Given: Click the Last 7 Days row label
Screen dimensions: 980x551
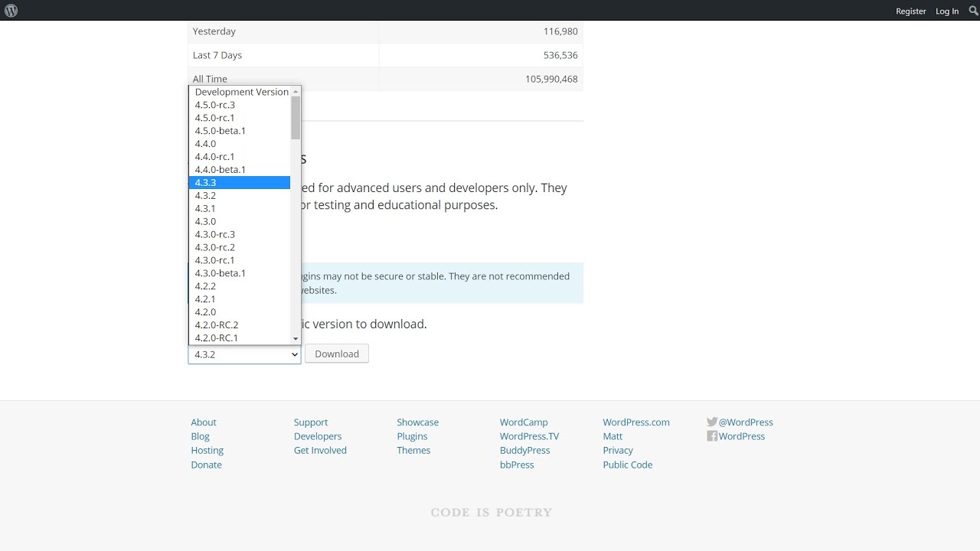Looking at the screenshot, I should tap(217, 55).
